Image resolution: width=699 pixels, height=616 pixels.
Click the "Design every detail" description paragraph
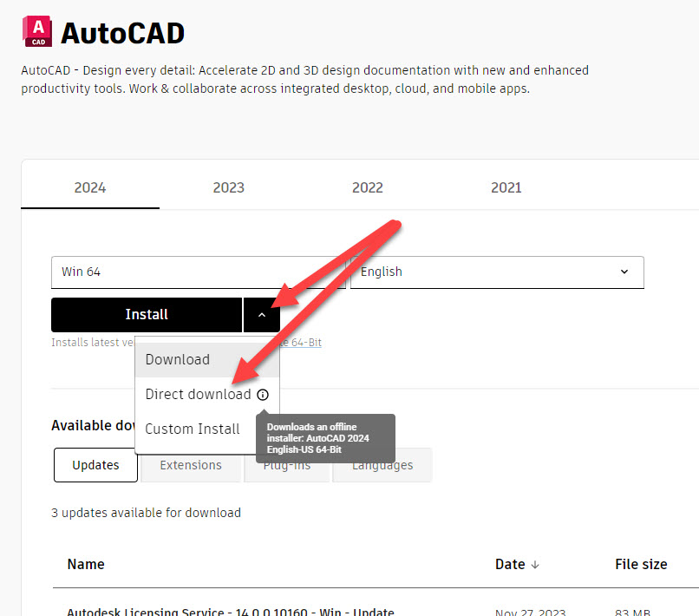tap(305, 80)
